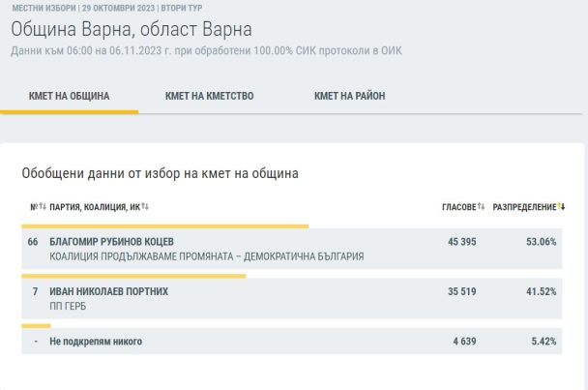
Task: Click sort arrows next to ПАРТИЯ, КОАЛИЦИЯ, ИК
Action: click(145, 207)
